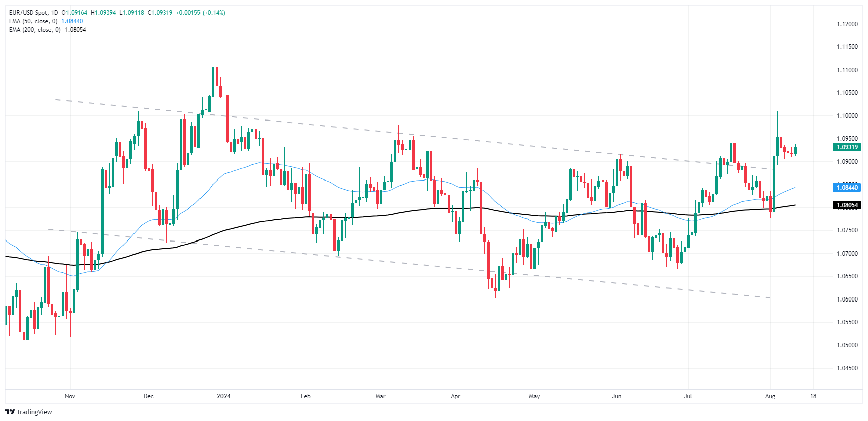Viewport: 868px width, 421px height.
Task: Open the TradingView text link
Action: (x=34, y=412)
